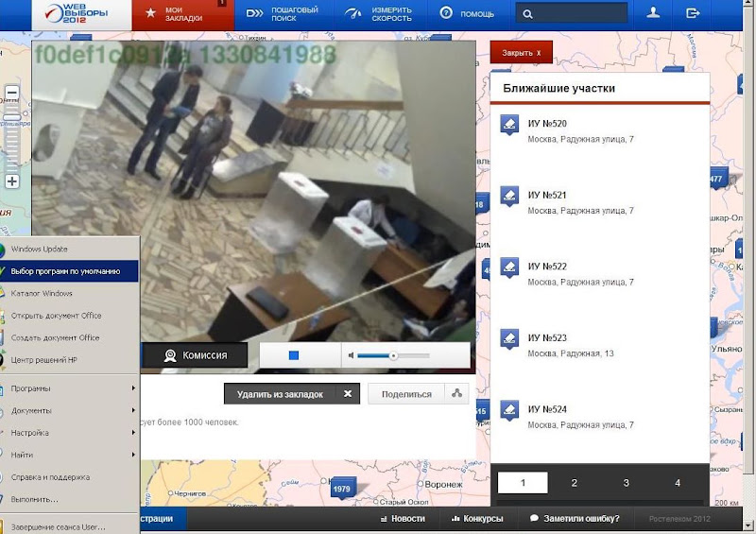Click the X on Удалить из закладок
This screenshot has width=756, height=534.
tap(348, 393)
